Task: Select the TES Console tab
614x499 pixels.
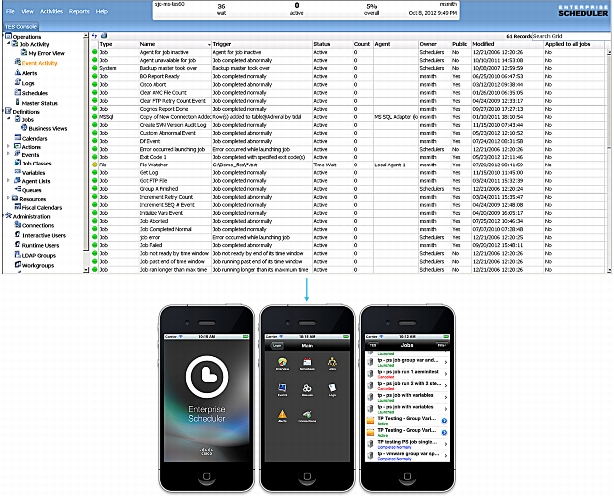Action: [x=21, y=27]
